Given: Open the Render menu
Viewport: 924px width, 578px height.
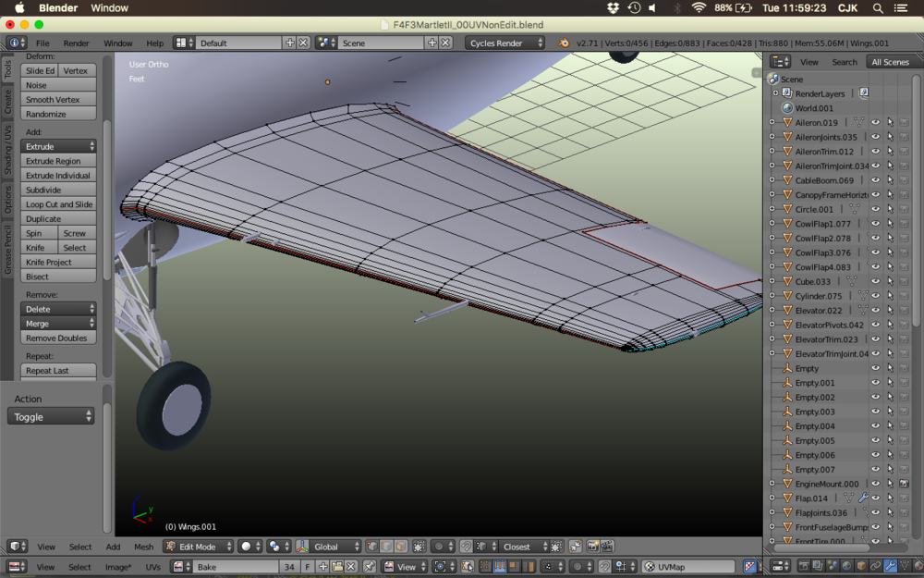Looking at the screenshot, I should pos(76,43).
